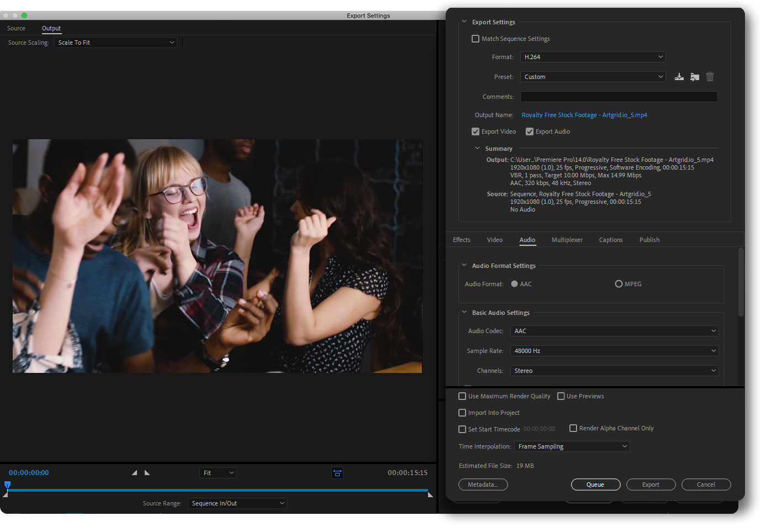Uncheck the Export Audio checkbox
The image size is (761, 532).
[530, 131]
